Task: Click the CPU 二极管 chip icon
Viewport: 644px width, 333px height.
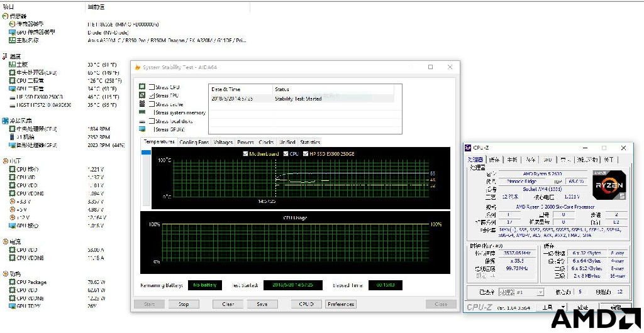Action: coord(13,80)
